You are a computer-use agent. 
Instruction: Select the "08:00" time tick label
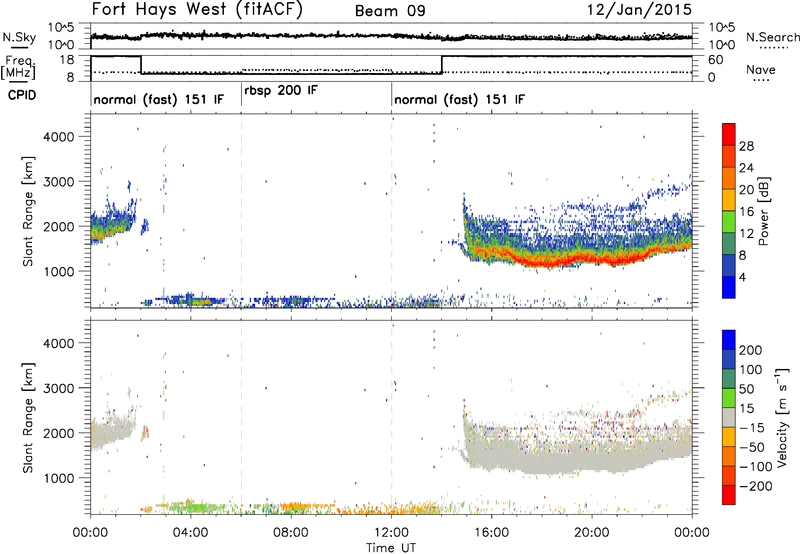pyautogui.click(x=291, y=533)
